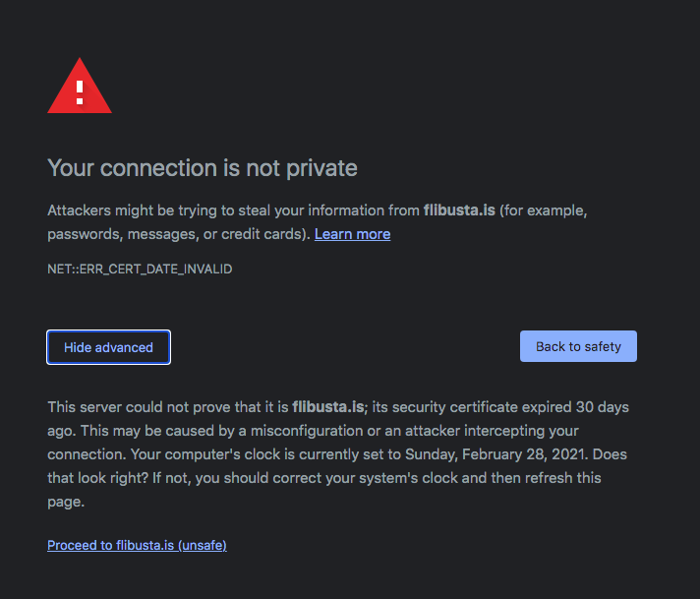700x599 pixels.
Task: Click the 'Sunday, February 28, 2021' date text
Action: tap(495, 454)
